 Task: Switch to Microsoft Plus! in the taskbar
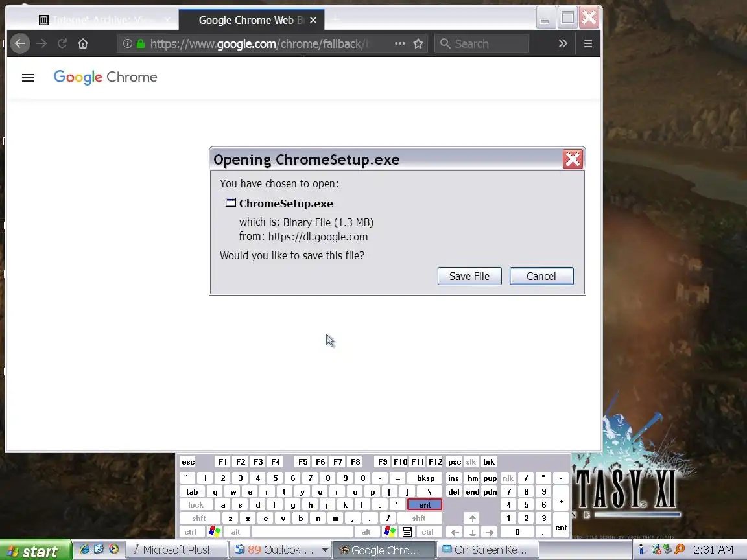point(176,550)
